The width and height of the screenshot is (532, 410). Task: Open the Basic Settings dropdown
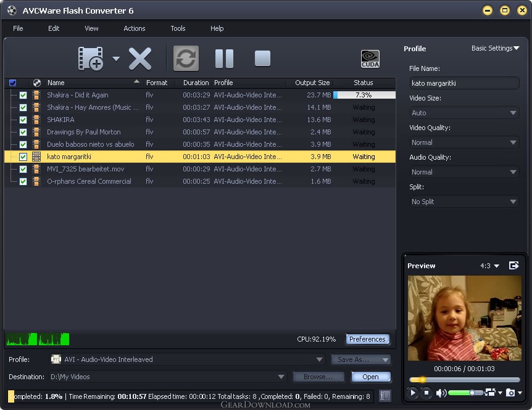pos(496,48)
